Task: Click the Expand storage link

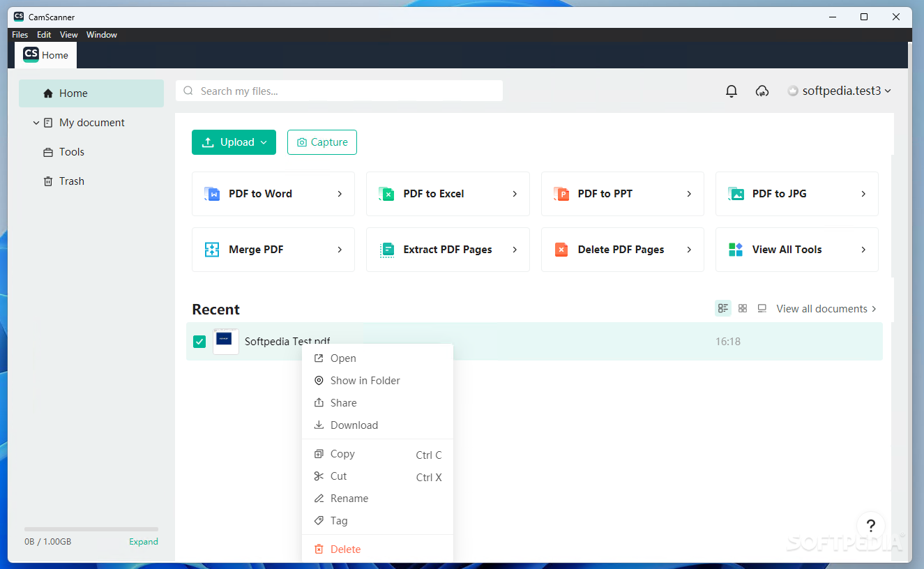Action: pos(144,542)
